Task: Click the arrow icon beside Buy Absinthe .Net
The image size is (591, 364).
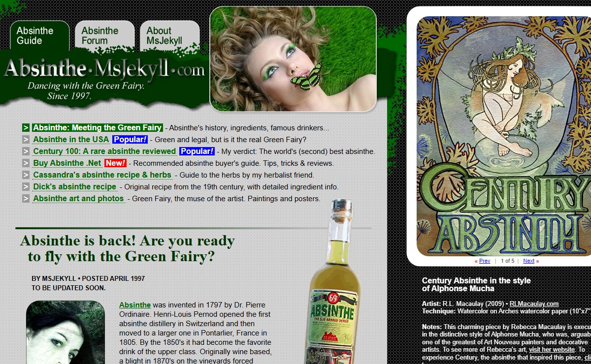Action: pos(26,163)
